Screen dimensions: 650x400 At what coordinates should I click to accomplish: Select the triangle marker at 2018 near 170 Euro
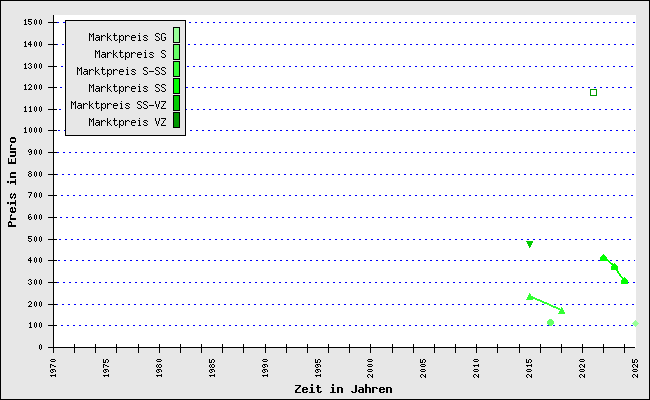coord(562,310)
